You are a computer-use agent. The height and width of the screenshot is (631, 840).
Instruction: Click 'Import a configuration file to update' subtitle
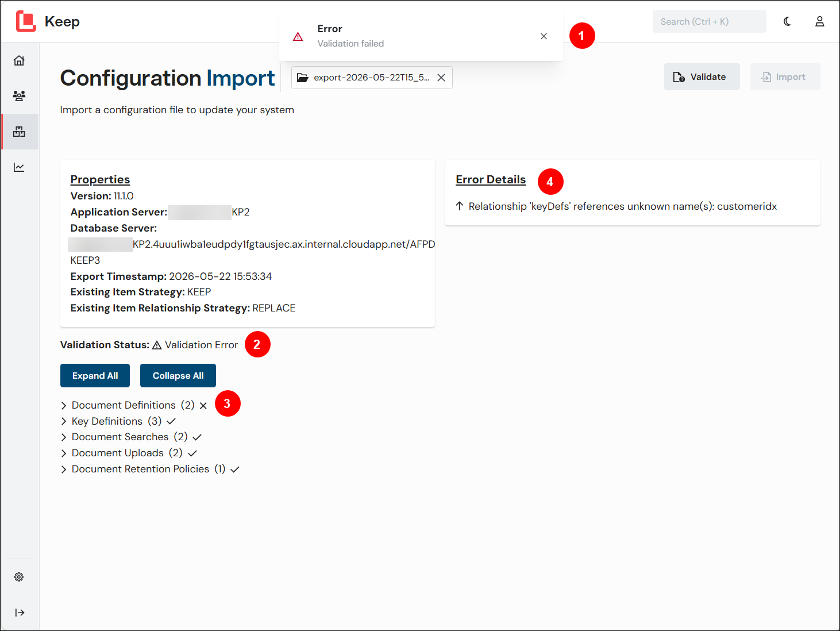click(x=177, y=110)
